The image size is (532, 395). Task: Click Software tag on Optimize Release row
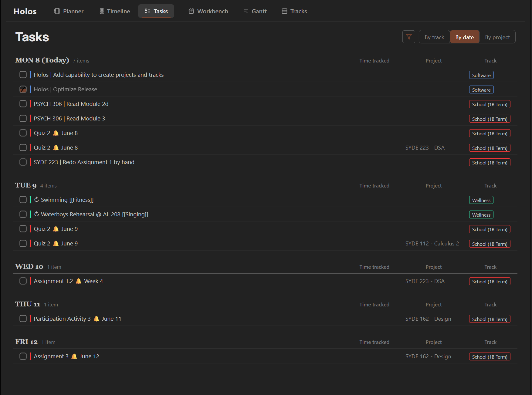coord(481,89)
